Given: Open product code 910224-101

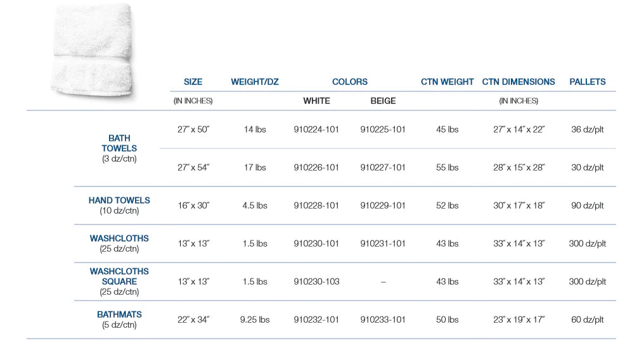Looking at the screenshot, I should tap(316, 129).
